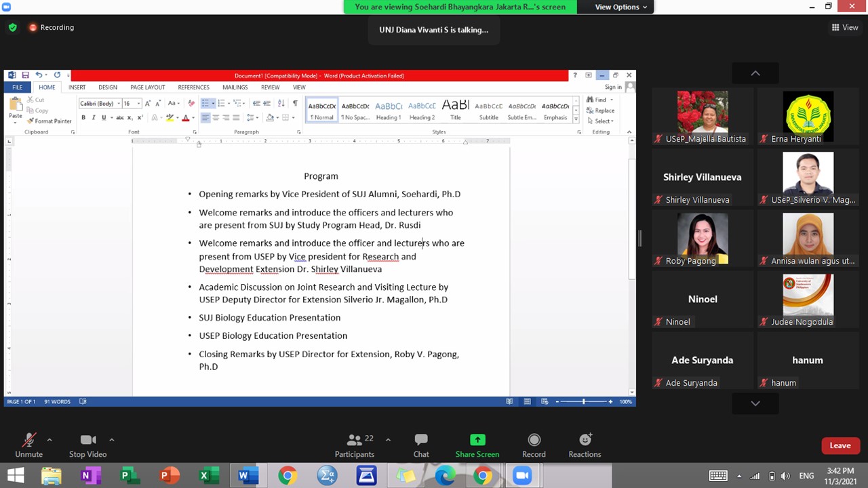This screenshot has height=488, width=868.
Task: Toggle Strikethrough formatting
Action: [x=119, y=118]
